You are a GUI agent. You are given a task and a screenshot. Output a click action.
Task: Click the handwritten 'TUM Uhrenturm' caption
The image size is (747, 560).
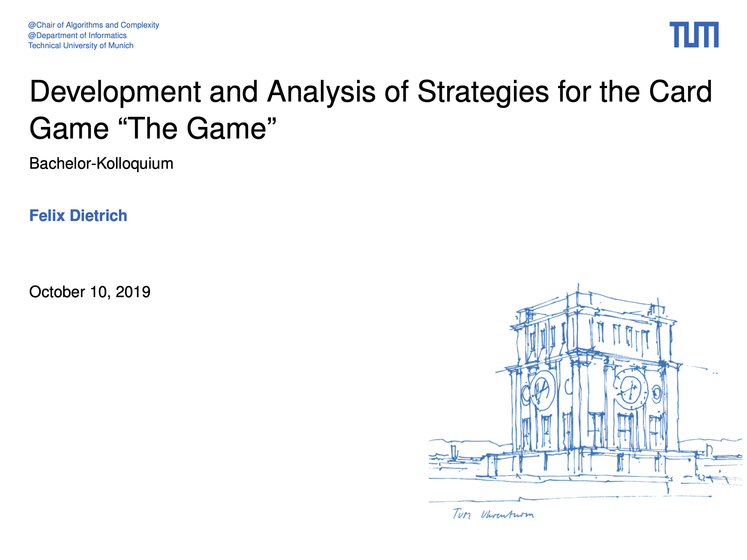[x=493, y=514]
